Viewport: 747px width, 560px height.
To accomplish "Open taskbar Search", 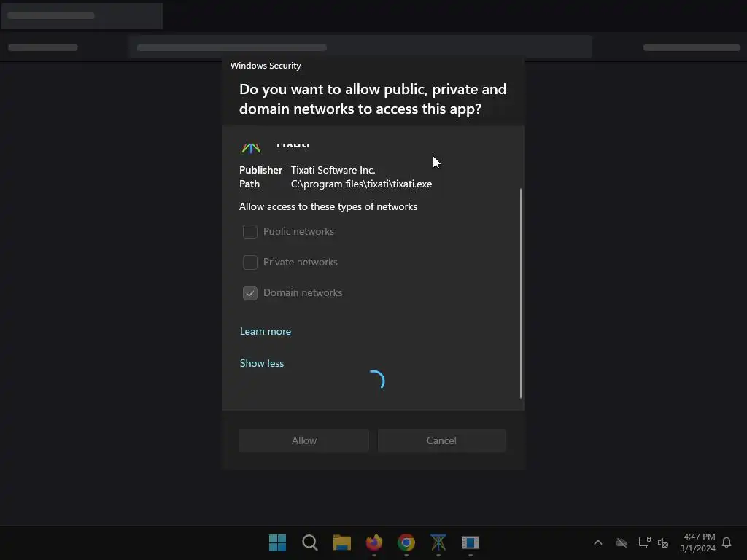I will click(309, 542).
